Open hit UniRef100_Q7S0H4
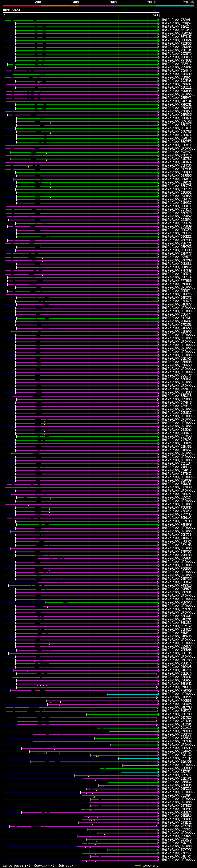This screenshot has height=868, width=197. click(177, 20)
